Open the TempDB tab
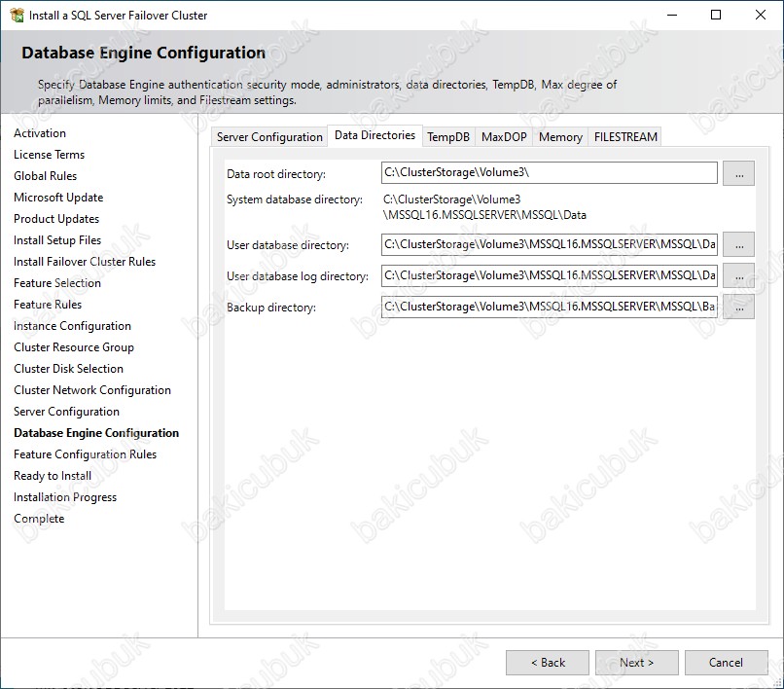 448,137
